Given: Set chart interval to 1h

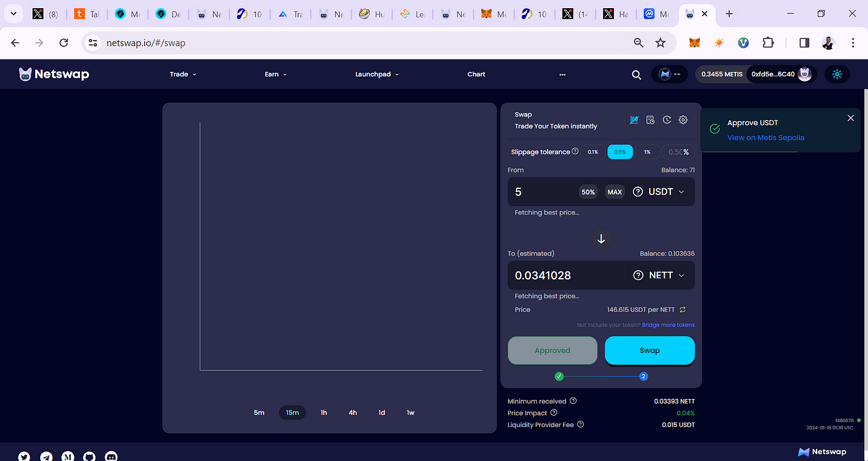Looking at the screenshot, I should click(324, 413).
